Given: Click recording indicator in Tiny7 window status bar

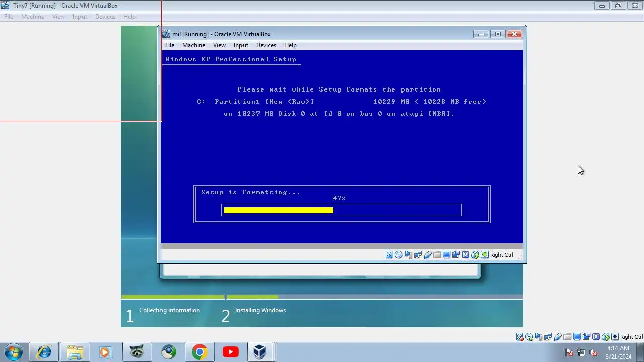Looking at the screenshot, I should coord(587,337).
